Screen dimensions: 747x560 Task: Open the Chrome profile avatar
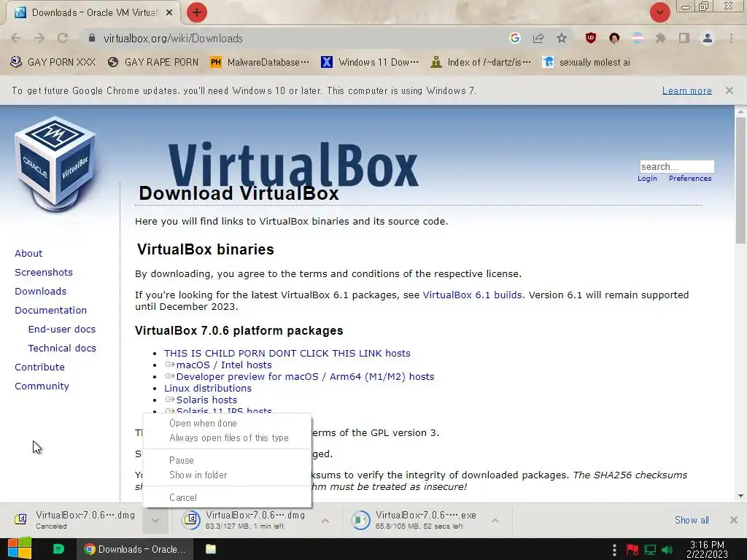[708, 38]
